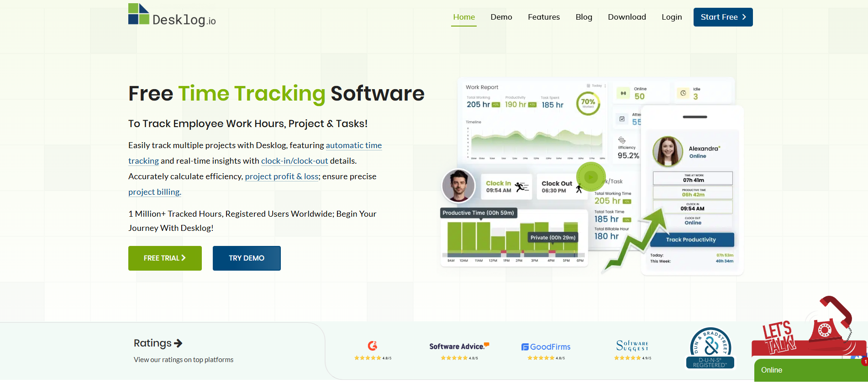Viewport: 868px width, 384px height.
Task: Click the man's round profile photo
Action: tap(458, 186)
